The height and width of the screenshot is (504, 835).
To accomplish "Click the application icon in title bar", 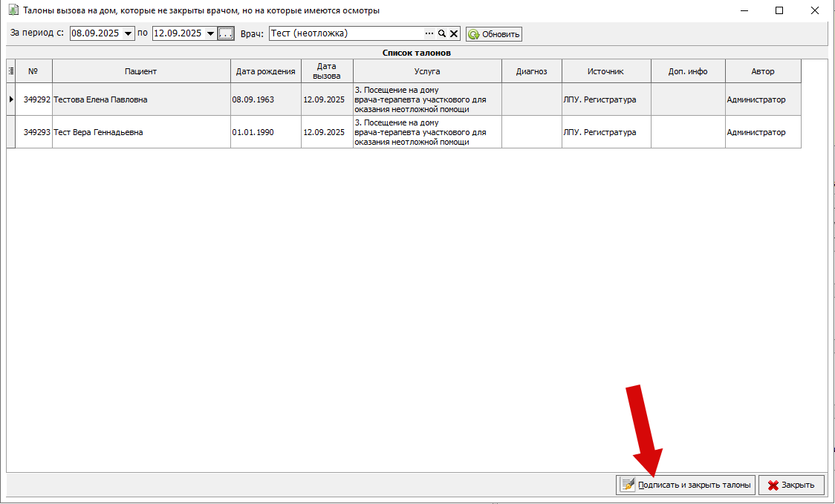I will pos(13,10).
